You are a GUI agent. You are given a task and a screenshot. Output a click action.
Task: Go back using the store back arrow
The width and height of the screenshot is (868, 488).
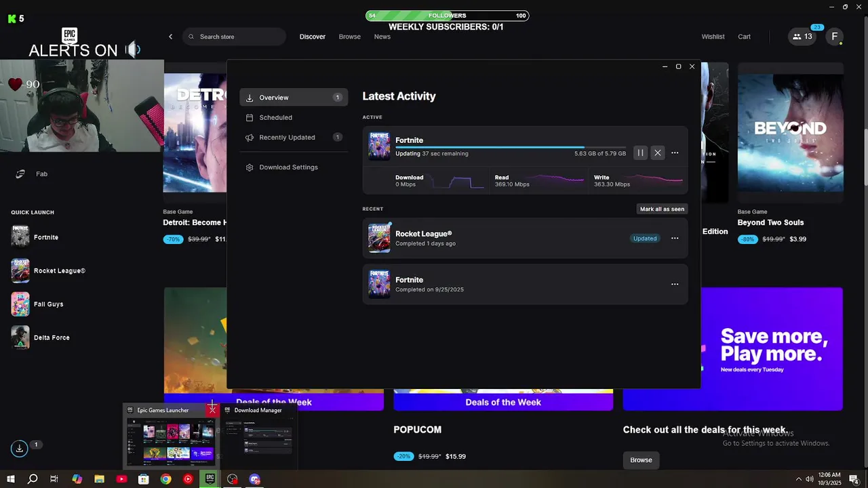170,37
